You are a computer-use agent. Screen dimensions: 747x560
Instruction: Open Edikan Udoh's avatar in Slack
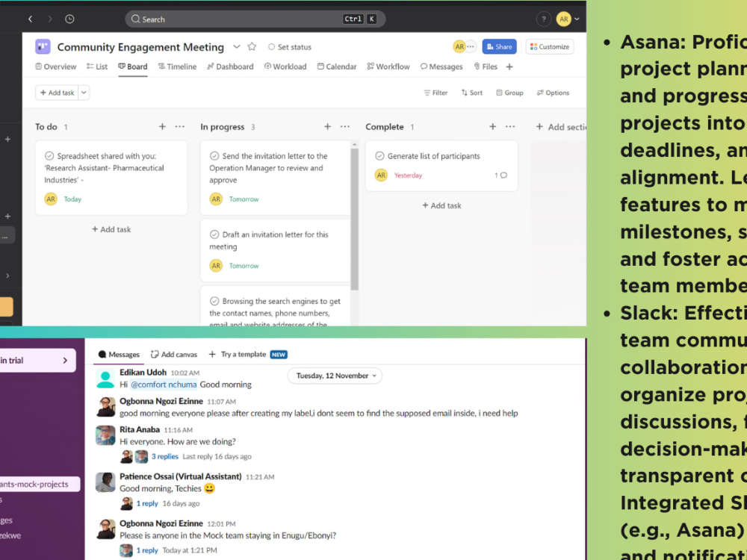(x=105, y=379)
